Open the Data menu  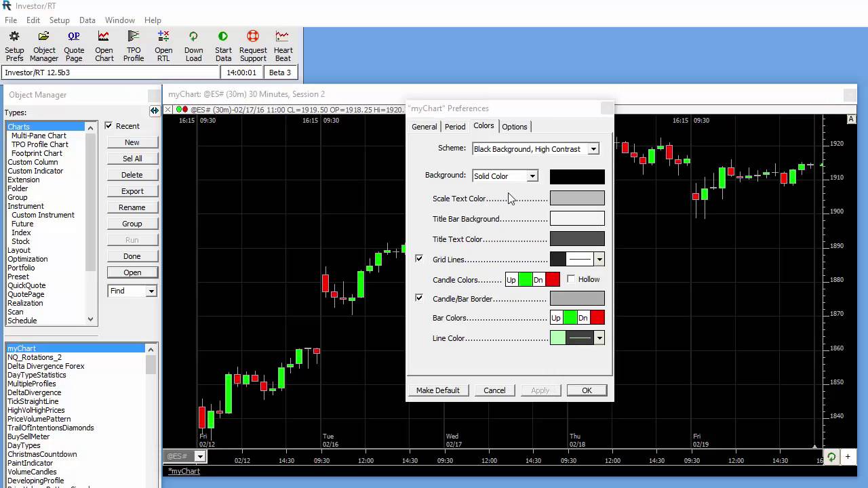click(87, 20)
